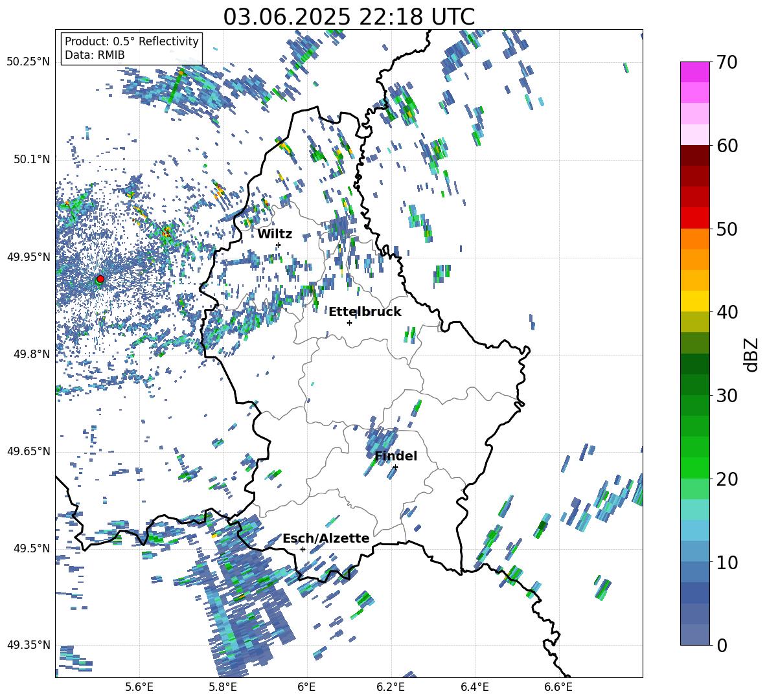Click the magenta top colorbar swatch
The image size is (767, 700).
(x=695, y=72)
